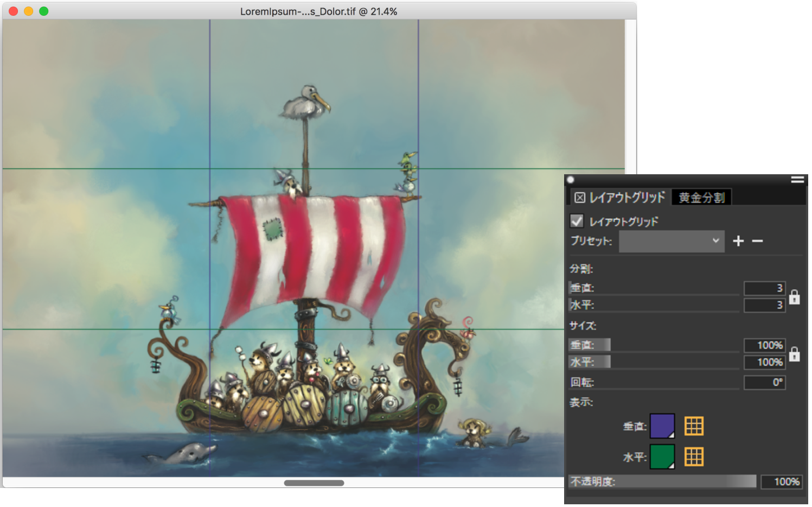Open the 垂直 purple color picker

(662, 426)
